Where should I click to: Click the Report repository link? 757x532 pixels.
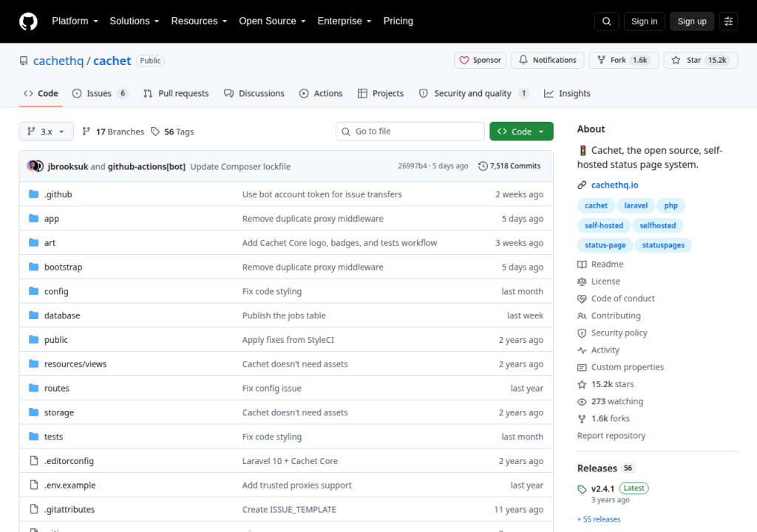pos(611,435)
